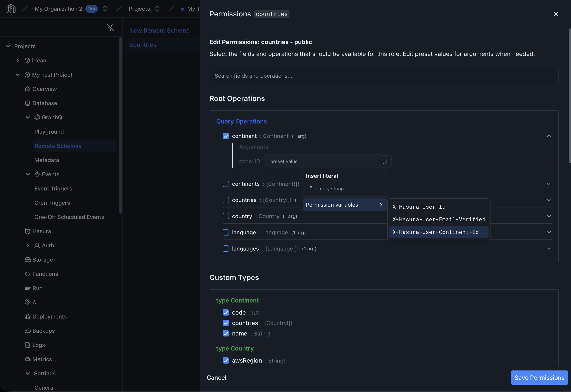571x392 pixels.
Task: Click the Storage drive icon
Action: (x=27, y=260)
